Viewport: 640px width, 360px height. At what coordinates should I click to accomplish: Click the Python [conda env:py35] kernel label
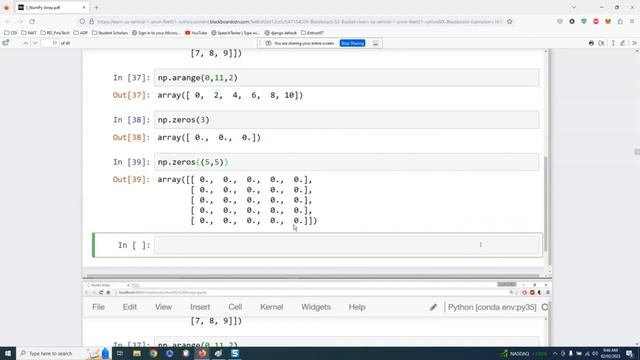(492, 307)
